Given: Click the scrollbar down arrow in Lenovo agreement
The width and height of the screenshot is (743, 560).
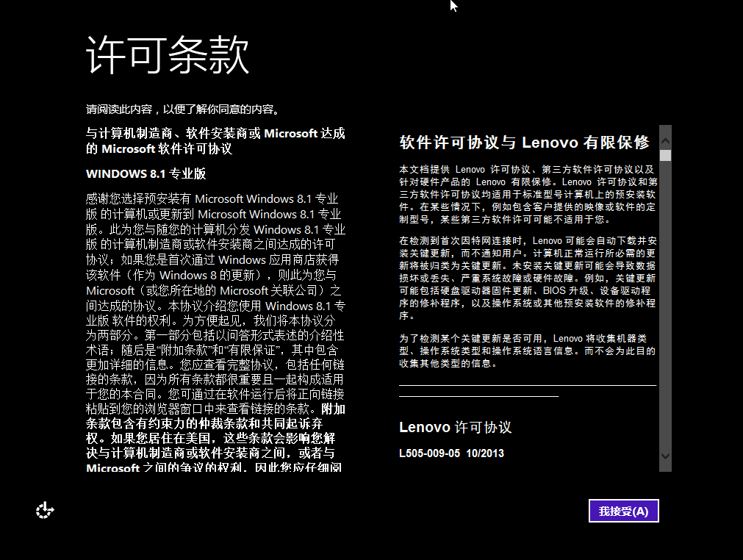Looking at the screenshot, I should 665,456.
